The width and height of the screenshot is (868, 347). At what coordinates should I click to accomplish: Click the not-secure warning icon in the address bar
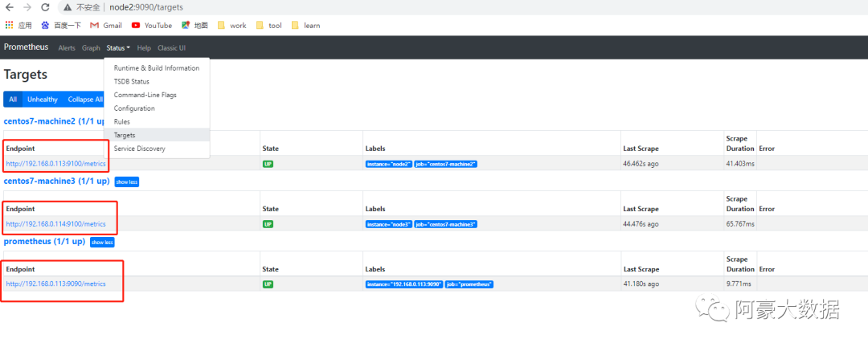68,8
